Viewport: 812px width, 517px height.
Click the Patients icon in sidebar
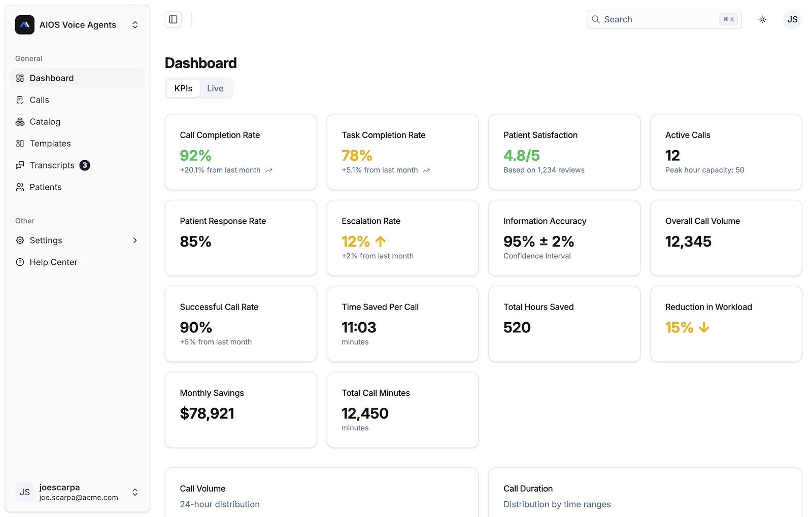20,187
